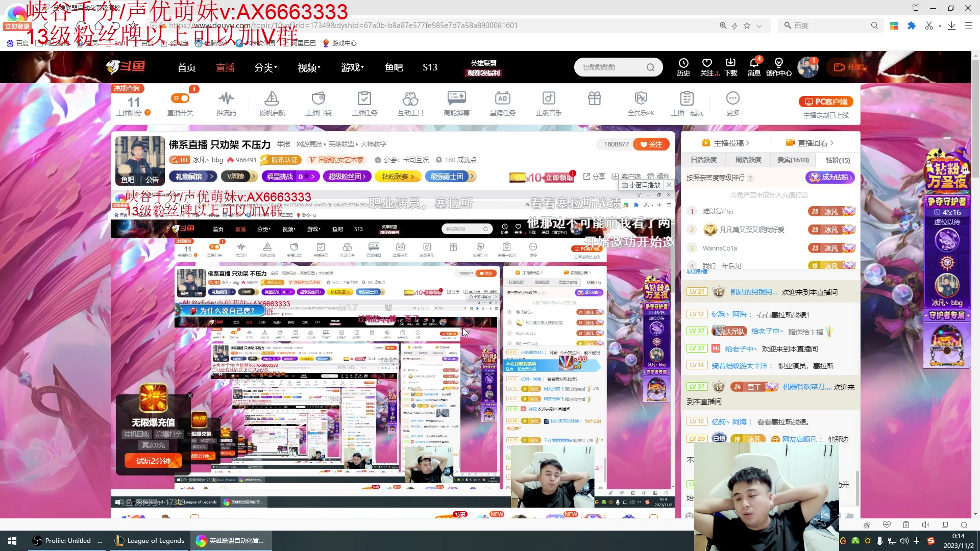The height and width of the screenshot is (551, 980).
Task: Expand the 超级粉丝团 arrow button
Action: click(347, 177)
